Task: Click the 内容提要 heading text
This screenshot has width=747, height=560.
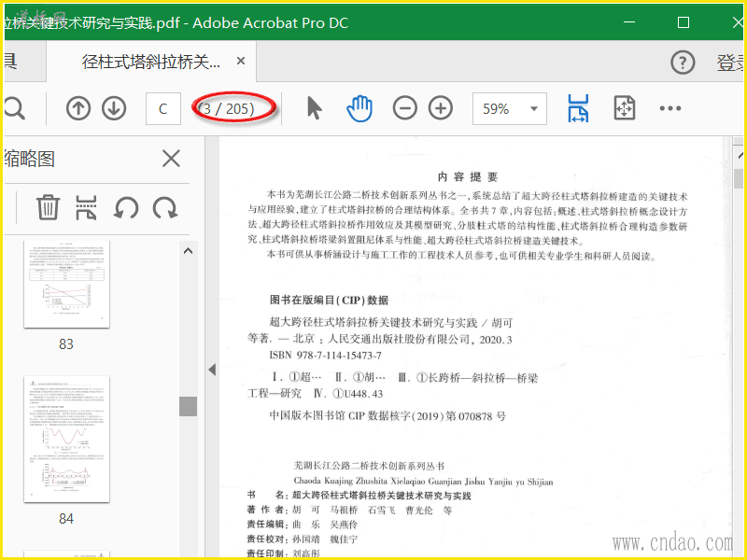Action: click(x=468, y=177)
